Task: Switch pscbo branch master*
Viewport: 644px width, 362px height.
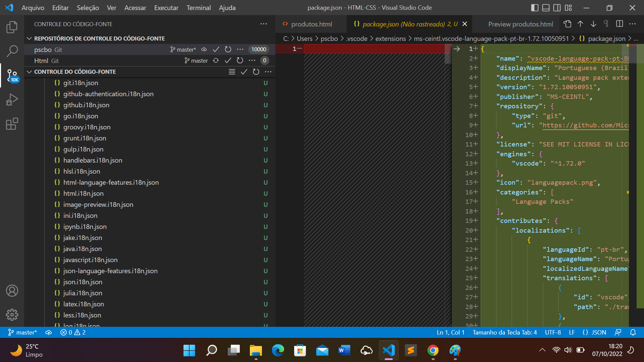Action: click(183, 49)
